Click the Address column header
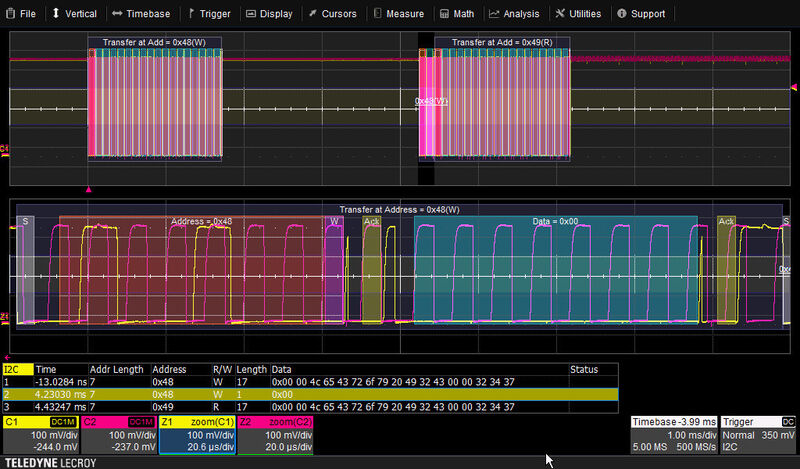 [169, 369]
